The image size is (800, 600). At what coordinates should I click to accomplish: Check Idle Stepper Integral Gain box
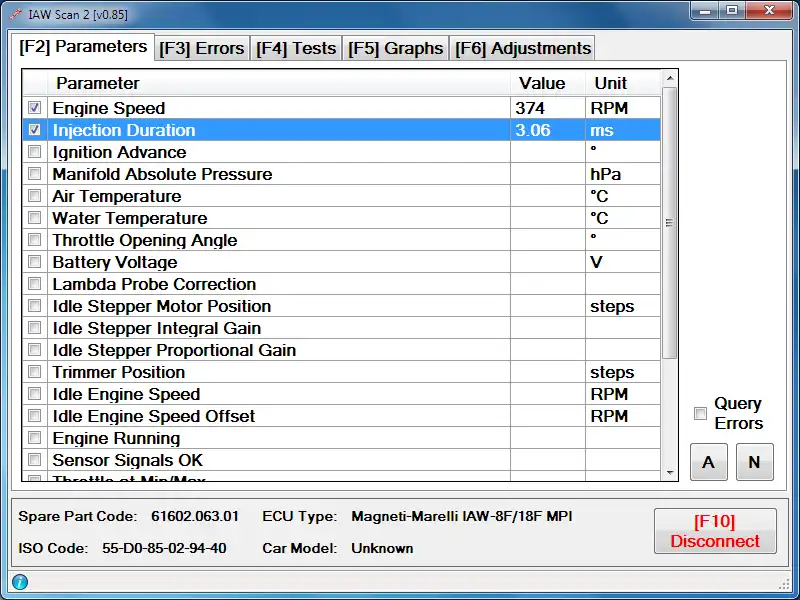point(35,328)
